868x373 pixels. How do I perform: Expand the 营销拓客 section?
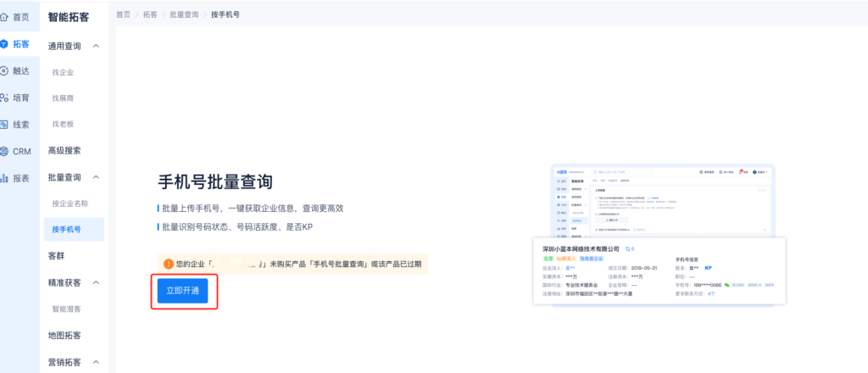96,362
